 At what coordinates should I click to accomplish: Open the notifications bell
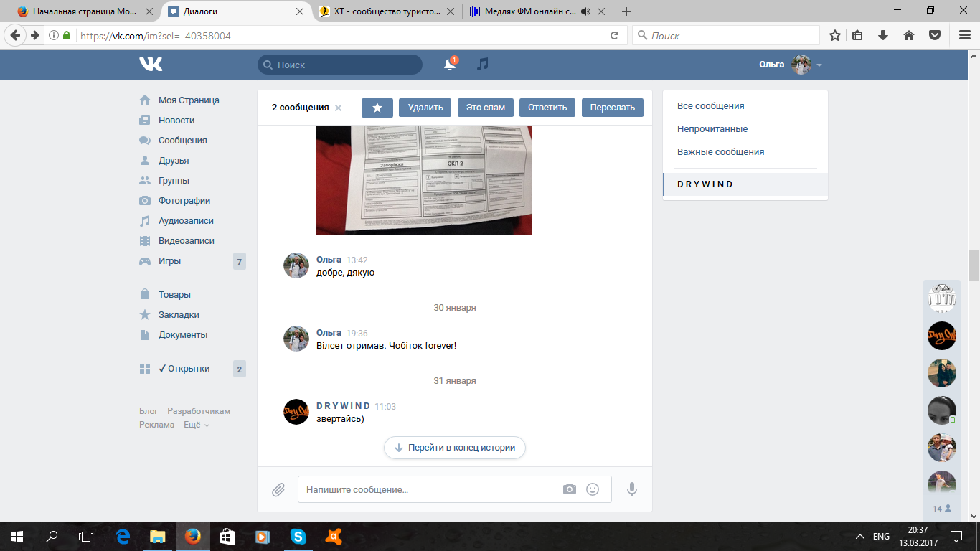[450, 65]
